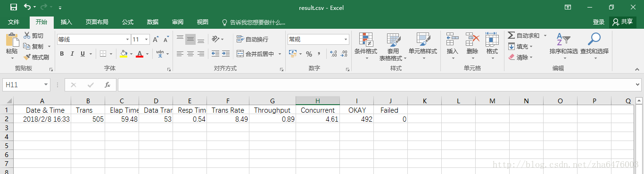Open the 字体 group dialog launcher
Image resolution: width=644 pixels, height=174 pixels.
169,69
